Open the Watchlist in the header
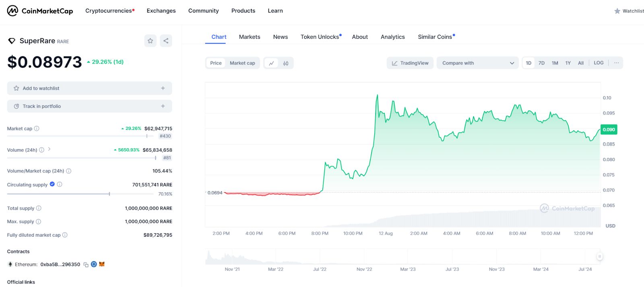This screenshot has width=644, height=287. [x=629, y=11]
